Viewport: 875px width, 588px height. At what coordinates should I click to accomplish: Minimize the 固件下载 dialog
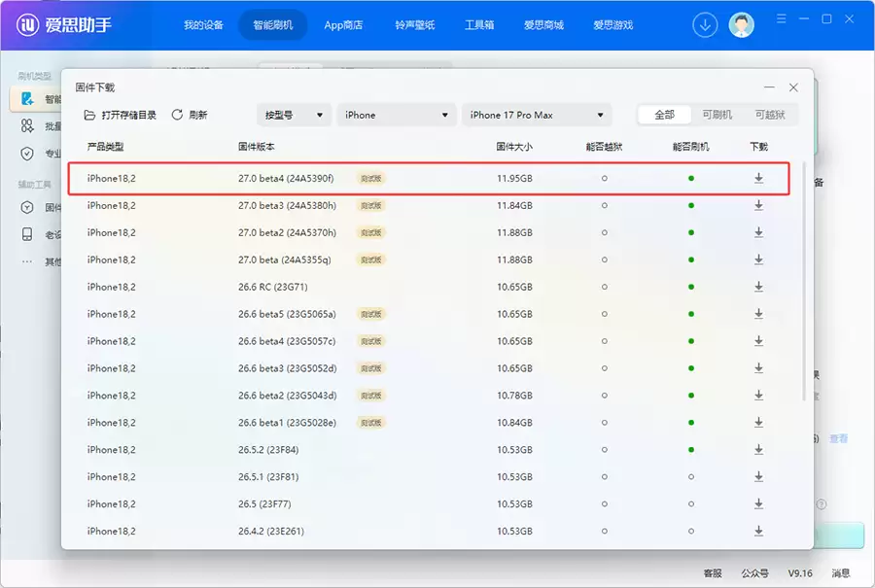[769, 87]
